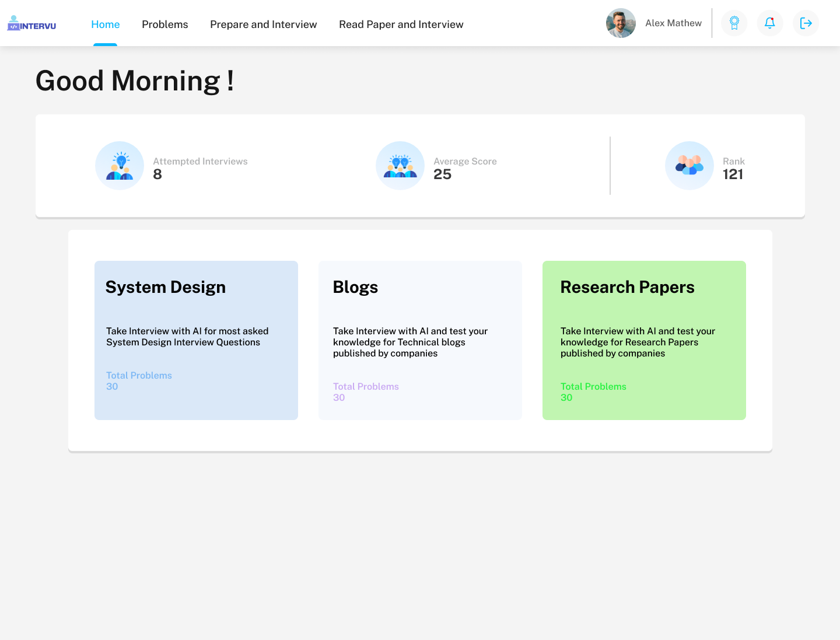The width and height of the screenshot is (840, 640).
Task: Click the Attempted Interviews lightbulb icon
Action: [x=120, y=166]
